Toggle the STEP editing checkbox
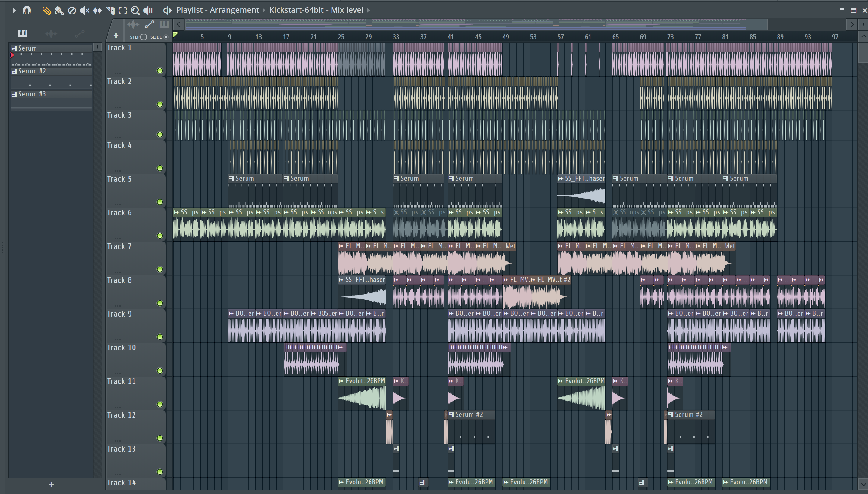The height and width of the screenshot is (494, 868). (143, 37)
